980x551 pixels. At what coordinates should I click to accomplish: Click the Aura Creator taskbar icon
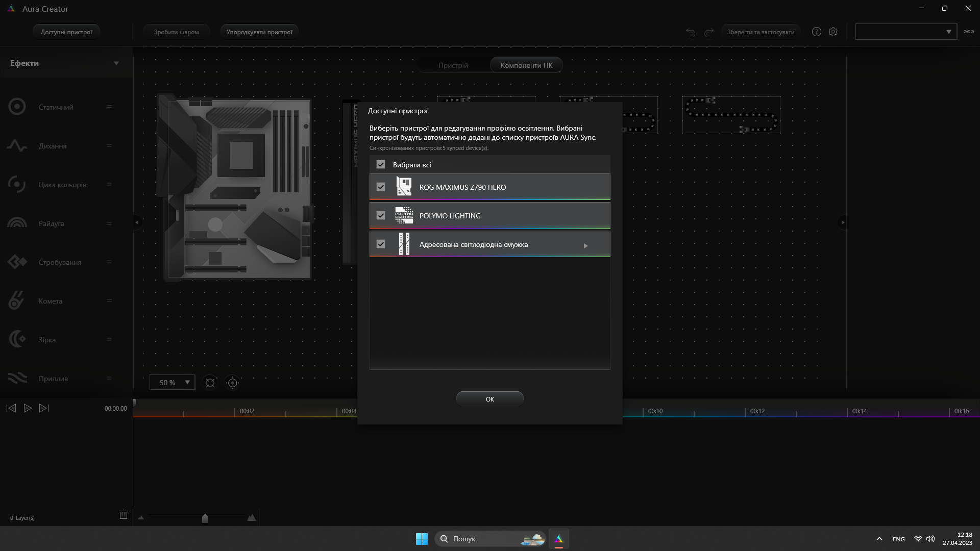tap(559, 539)
